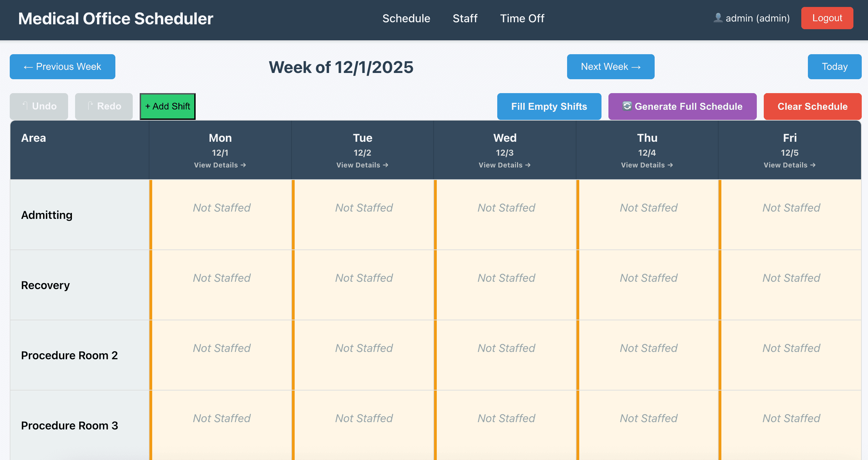The height and width of the screenshot is (460, 868).
Task: Click Recovery's Not Staffed cell on Wednesday
Action: (x=506, y=284)
